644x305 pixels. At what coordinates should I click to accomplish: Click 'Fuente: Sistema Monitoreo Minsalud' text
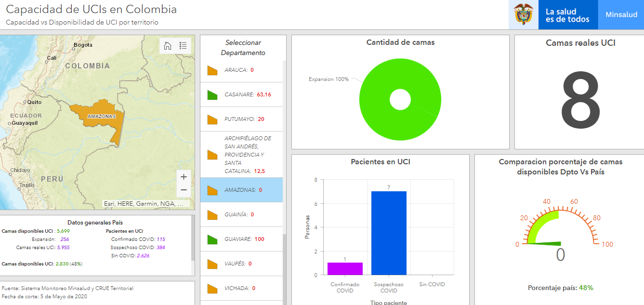click(67, 288)
